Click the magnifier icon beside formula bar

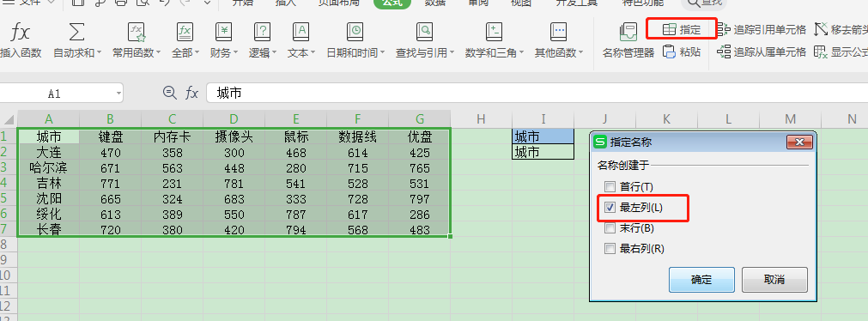coord(169,93)
